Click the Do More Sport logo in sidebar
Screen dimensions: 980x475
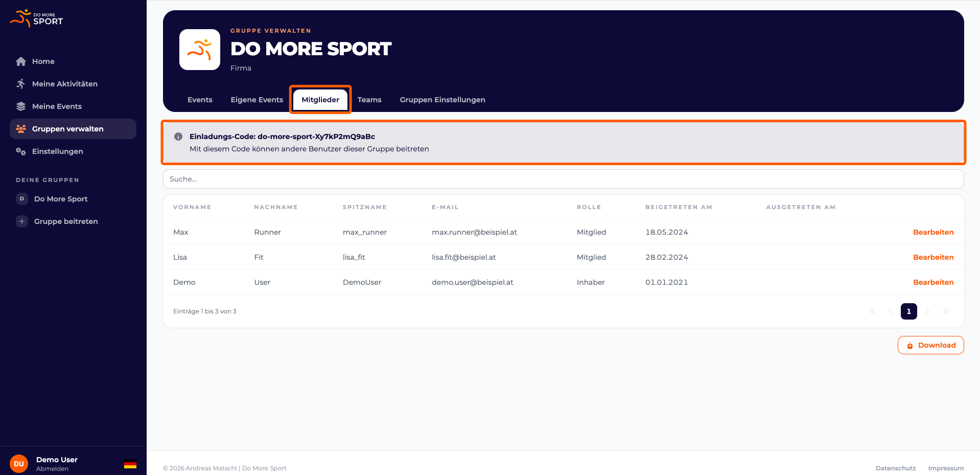click(x=36, y=18)
